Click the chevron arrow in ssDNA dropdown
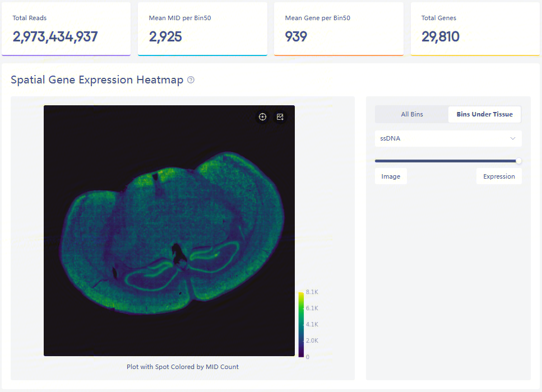Screen dimensions: 542x392 512,138
